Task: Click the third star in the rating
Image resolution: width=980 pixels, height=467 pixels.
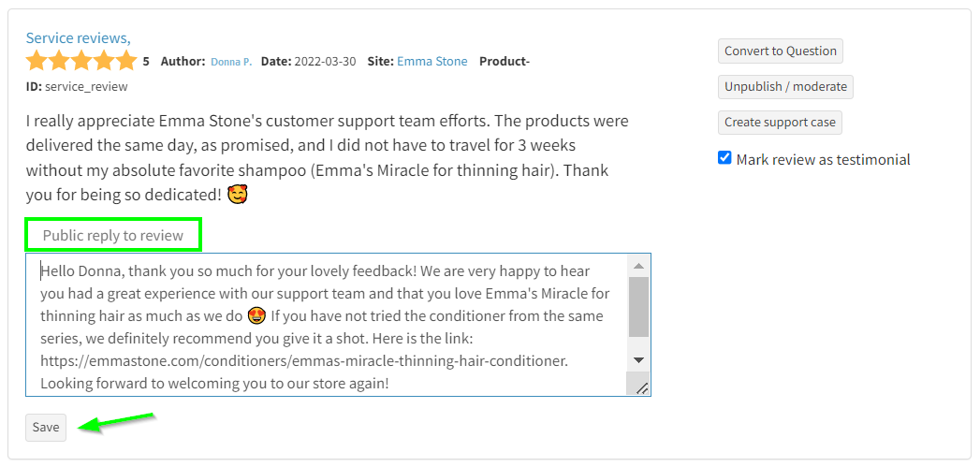Action: pos(81,62)
